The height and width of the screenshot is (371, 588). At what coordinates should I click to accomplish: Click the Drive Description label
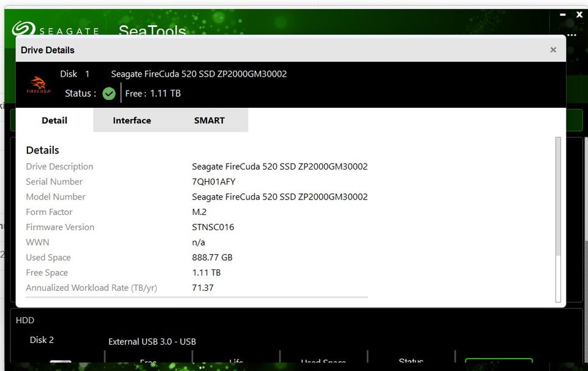coord(59,167)
